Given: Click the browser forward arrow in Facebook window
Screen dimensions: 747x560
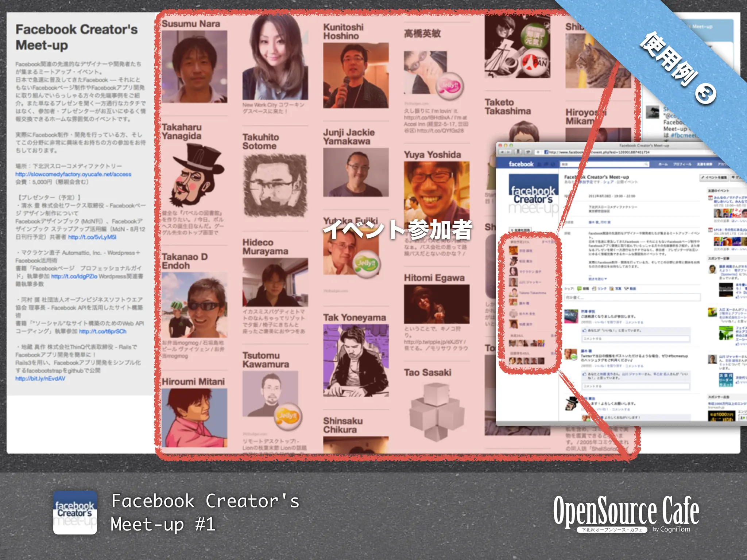Looking at the screenshot, I should coord(509,152).
